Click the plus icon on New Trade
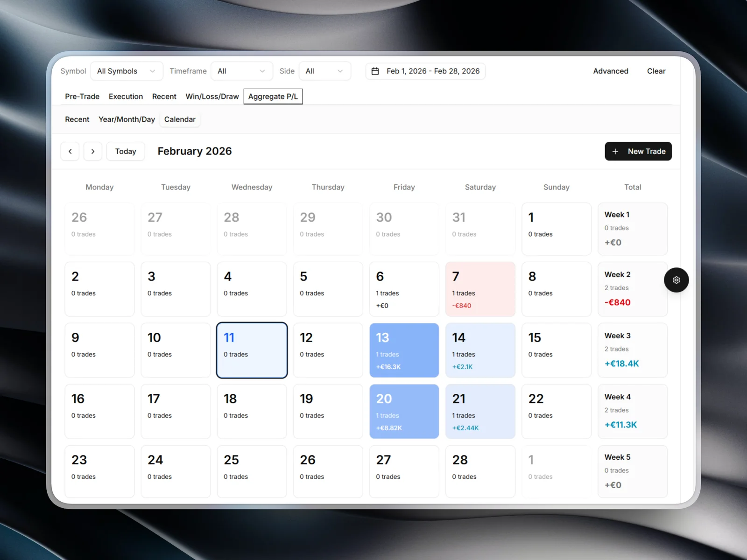 pyautogui.click(x=615, y=151)
